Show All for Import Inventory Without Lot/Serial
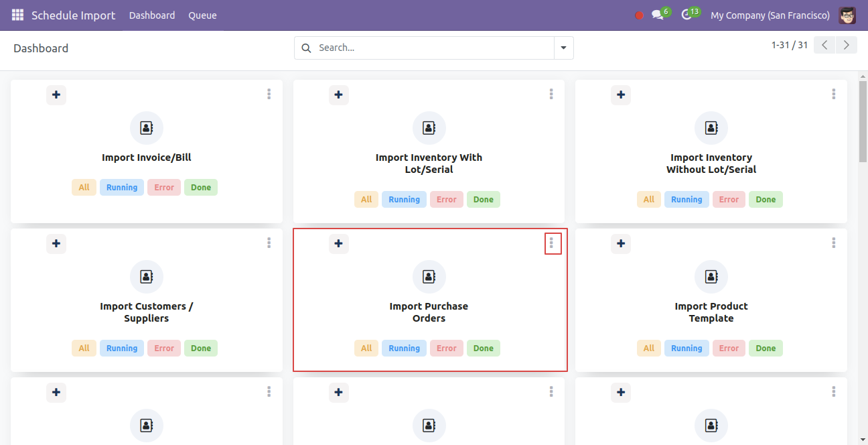Image resolution: width=868 pixels, height=445 pixels. (649, 200)
